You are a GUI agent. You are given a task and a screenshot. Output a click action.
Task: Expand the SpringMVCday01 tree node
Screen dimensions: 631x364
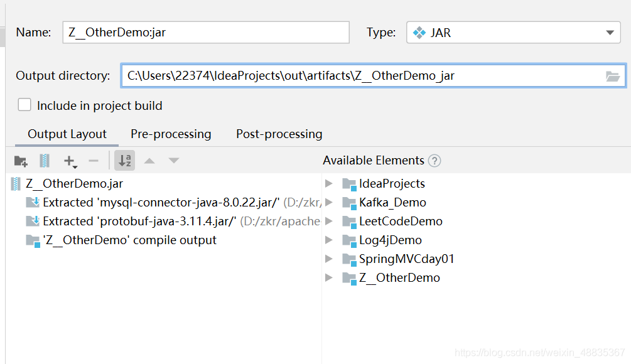(x=329, y=259)
